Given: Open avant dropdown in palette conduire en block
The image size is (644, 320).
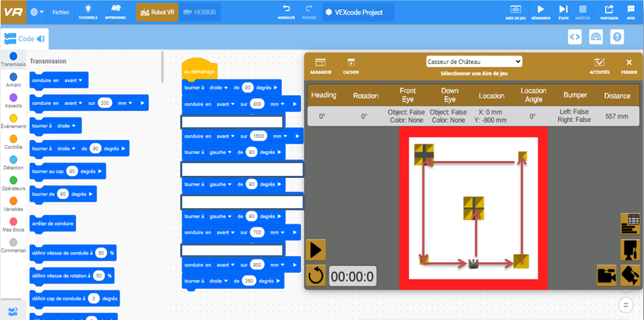Looking at the screenshot, I should pos(73,80).
